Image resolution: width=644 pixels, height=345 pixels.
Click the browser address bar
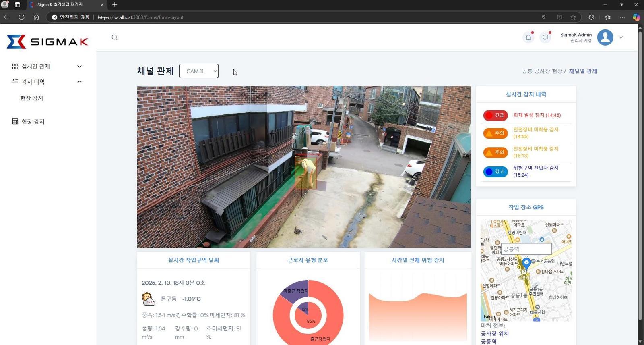[x=282, y=17]
